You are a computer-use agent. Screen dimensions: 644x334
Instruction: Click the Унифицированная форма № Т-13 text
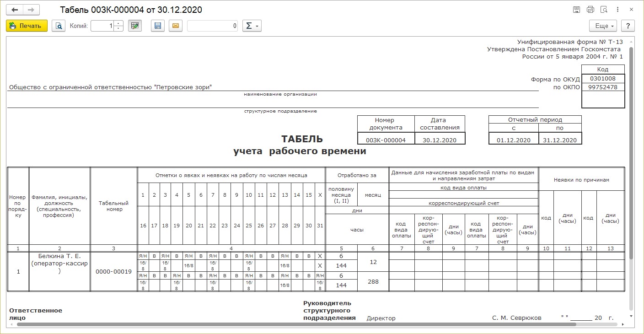[570, 42]
